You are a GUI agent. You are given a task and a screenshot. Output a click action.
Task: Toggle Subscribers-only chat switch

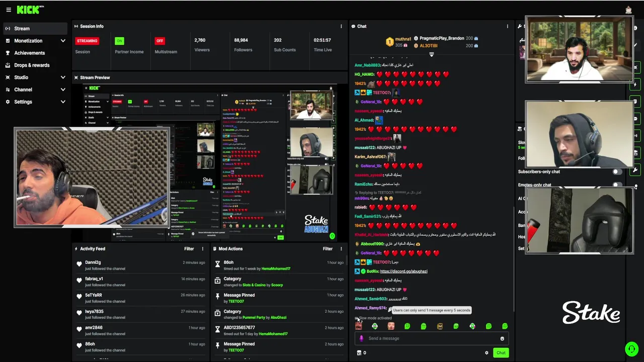click(x=617, y=171)
